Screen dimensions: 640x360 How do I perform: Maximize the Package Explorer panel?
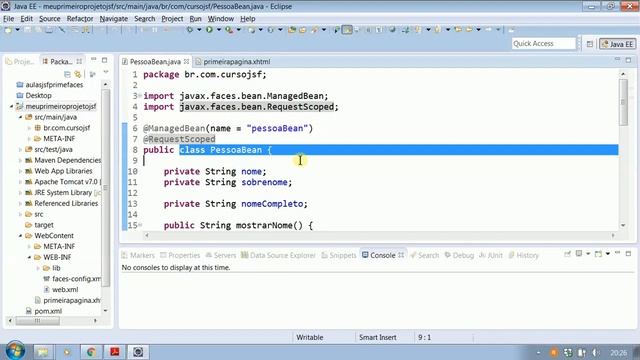point(104,60)
